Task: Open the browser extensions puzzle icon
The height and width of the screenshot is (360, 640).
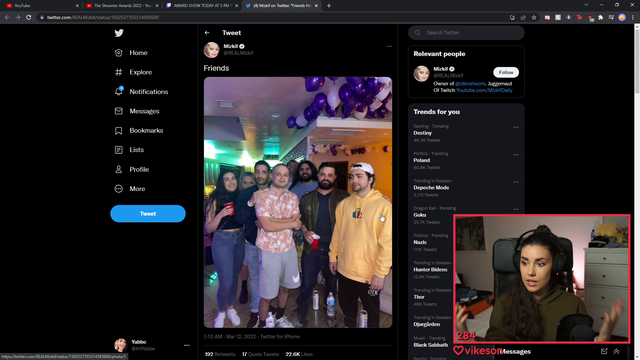Action: (x=600, y=18)
